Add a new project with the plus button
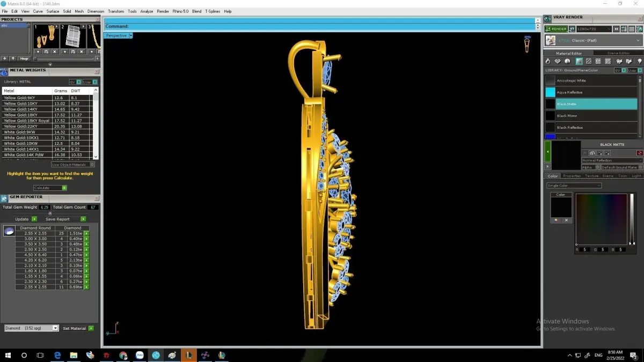The image size is (644, 362). click(x=5, y=58)
